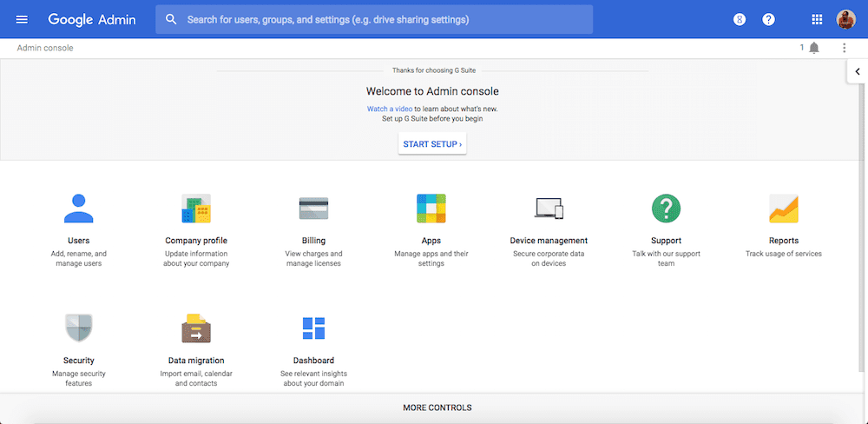The height and width of the screenshot is (424, 868).
Task: Click the Reports label text
Action: click(783, 241)
